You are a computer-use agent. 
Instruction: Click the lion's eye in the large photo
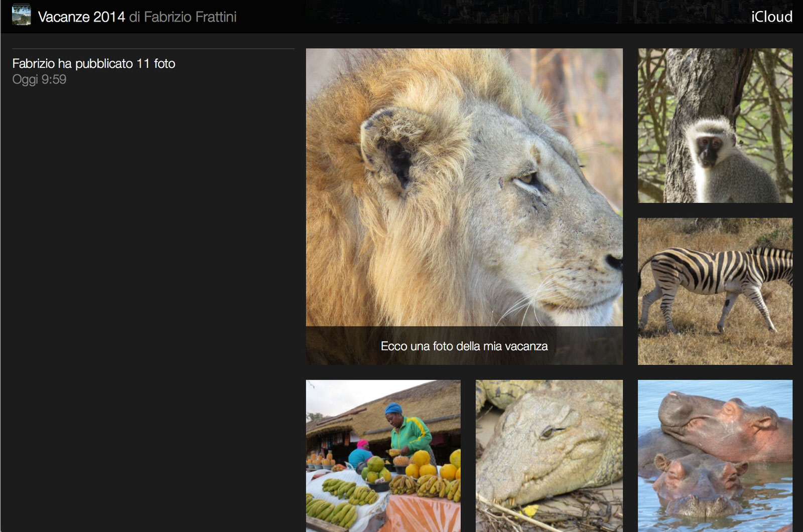pyautogui.click(x=526, y=178)
